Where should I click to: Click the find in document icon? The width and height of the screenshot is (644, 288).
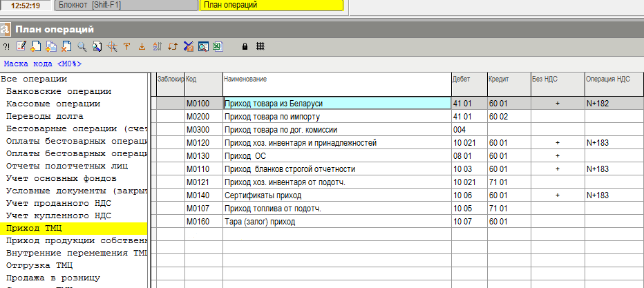(97, 47)
